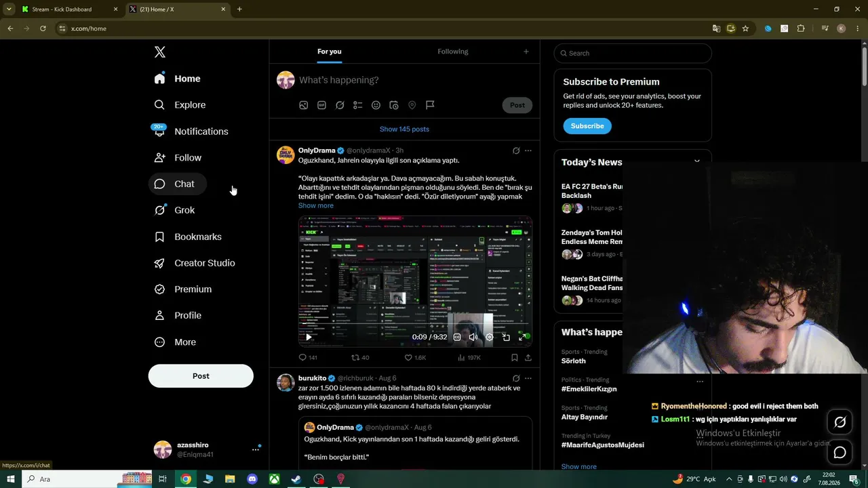Mute the video audio
This screenshot has width=868, height=488.
473,337
